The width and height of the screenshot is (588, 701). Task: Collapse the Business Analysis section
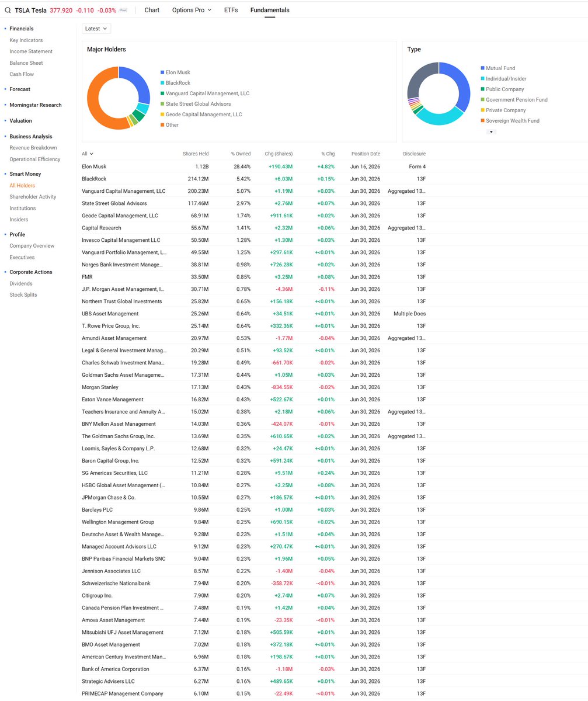30,137
